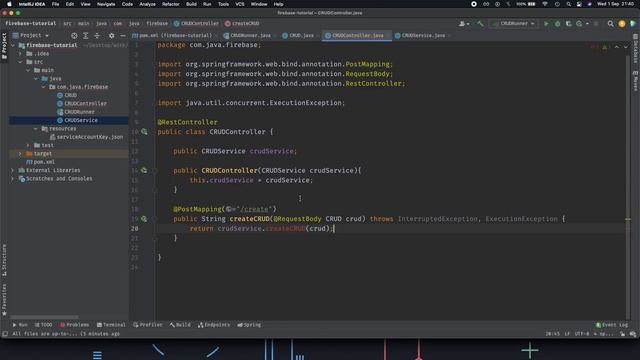Screen dimensions: 640x360
Task: Open the CRUDRunner run configuration dropdown
Action: pyautogui.click(x=514, y=24)
